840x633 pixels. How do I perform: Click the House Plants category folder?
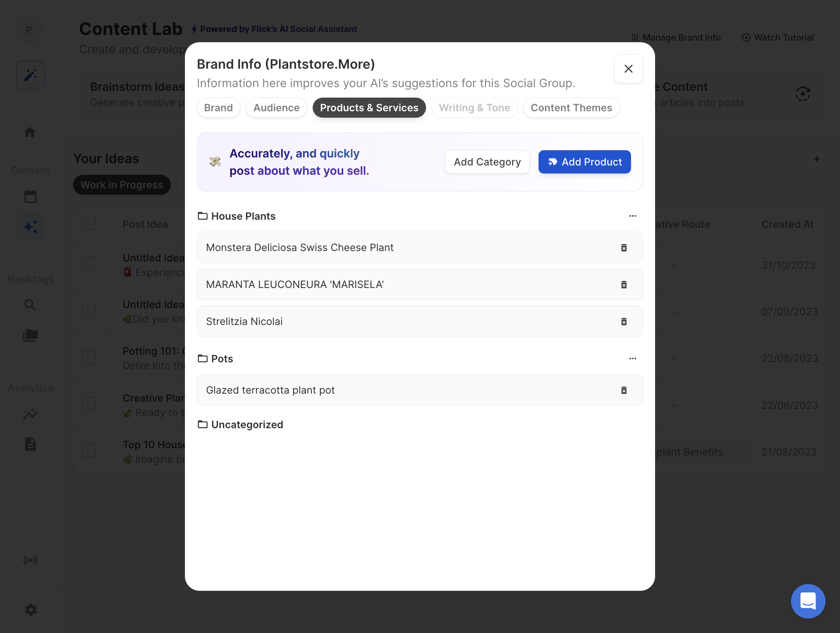pyautogui.click(x=237, y=216)
